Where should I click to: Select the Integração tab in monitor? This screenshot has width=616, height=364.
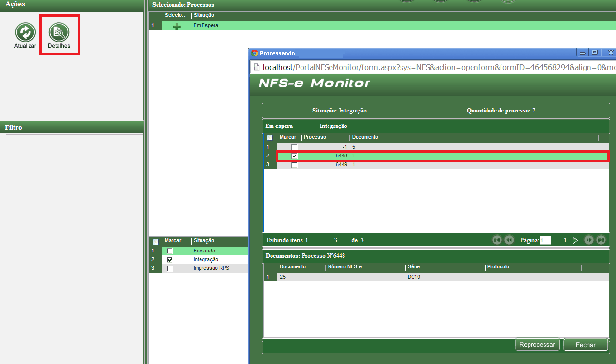[x=333, y=126]
